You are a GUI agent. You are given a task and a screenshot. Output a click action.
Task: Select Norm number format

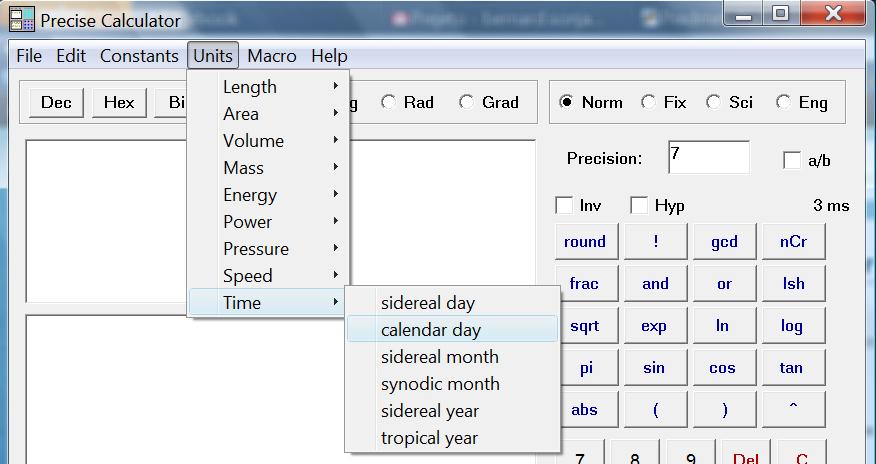pyautogui.click(x=591, y=102)
